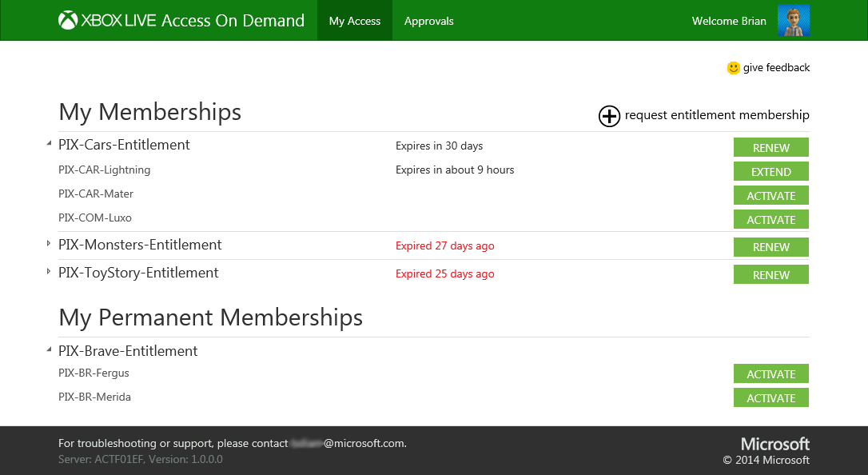The width and height of the screenshot is (868, 475).
Task: Collapse the PIX-Cars-Entitlement group
Action: [x=49, y=144]
